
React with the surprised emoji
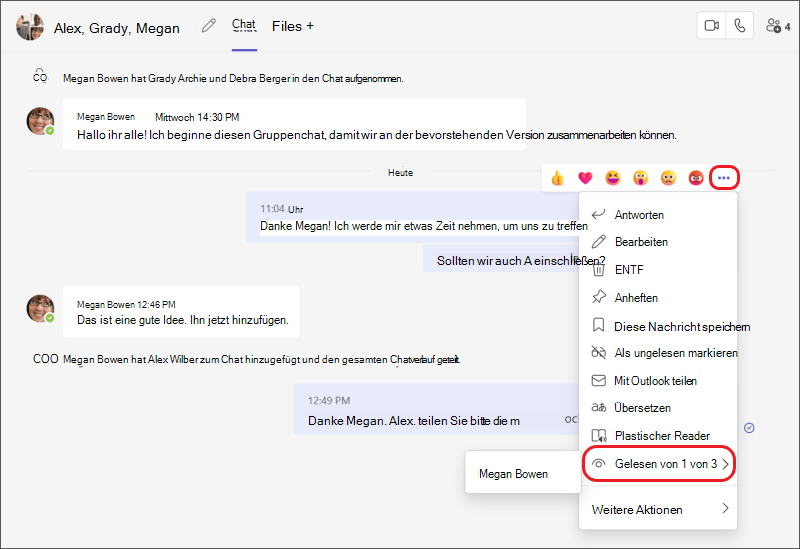(640, 178)
